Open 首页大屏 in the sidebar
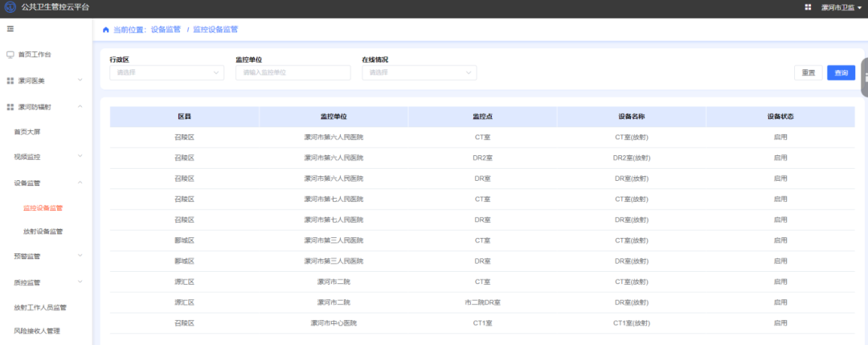The height and width of the screenshot is (345, 868). 27,133
